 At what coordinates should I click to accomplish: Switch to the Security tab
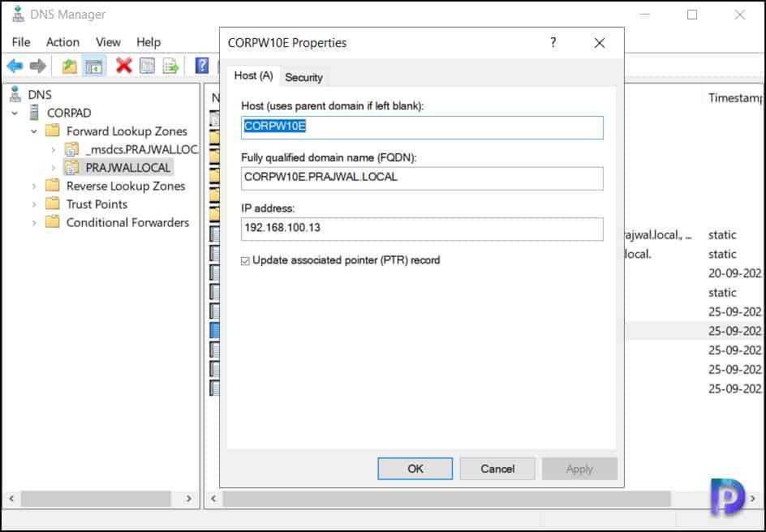[303, 77]
